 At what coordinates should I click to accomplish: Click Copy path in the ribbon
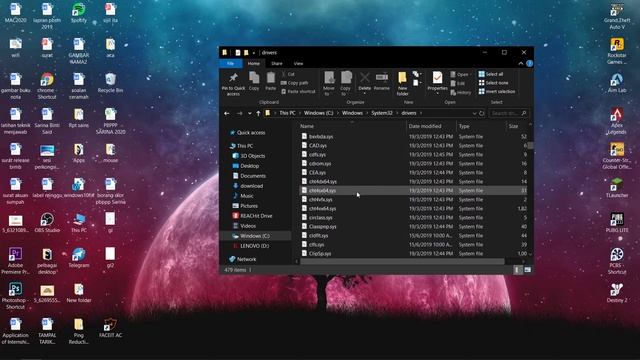[295, 83]
